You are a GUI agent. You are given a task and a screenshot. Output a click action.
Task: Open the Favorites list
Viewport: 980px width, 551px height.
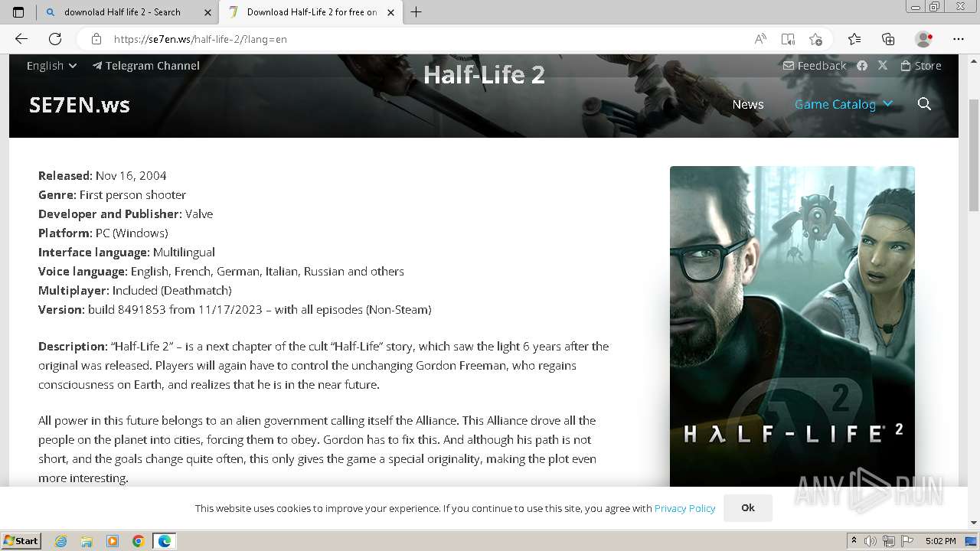(854, 39)
